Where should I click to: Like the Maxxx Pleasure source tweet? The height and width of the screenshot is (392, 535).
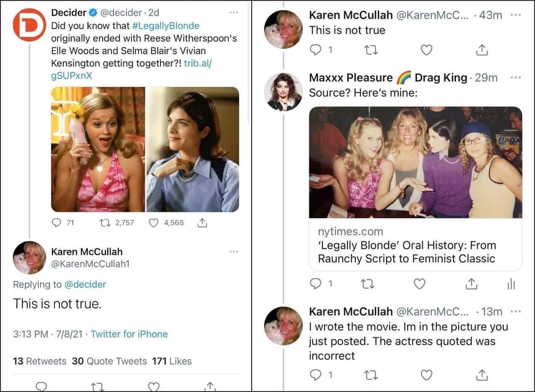coord(419,283)
